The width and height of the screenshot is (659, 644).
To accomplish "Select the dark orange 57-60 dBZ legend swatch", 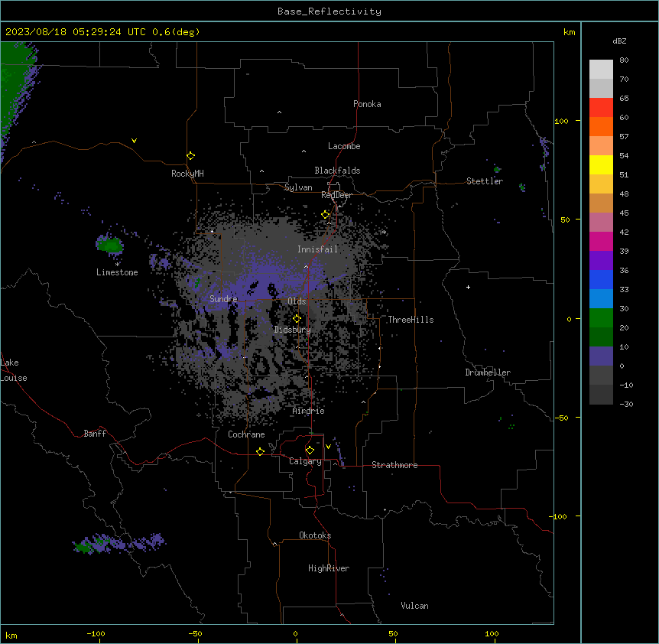I will tap(601, 126).
